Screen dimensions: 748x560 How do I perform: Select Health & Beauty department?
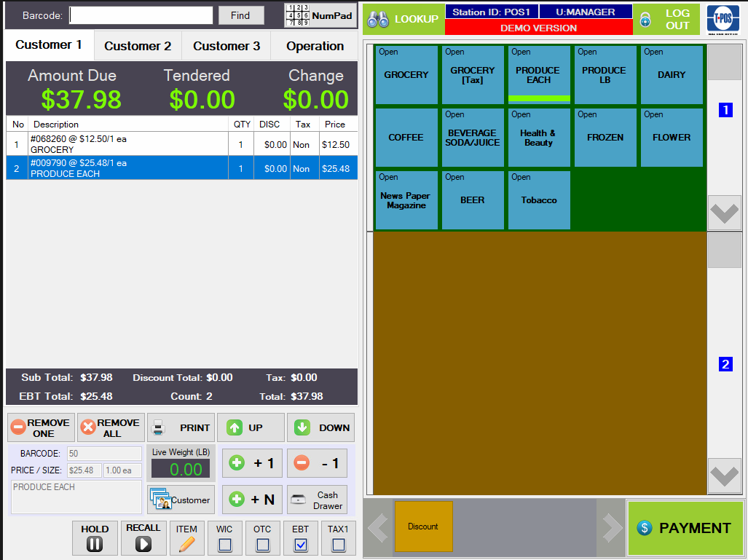coord(539,138)
